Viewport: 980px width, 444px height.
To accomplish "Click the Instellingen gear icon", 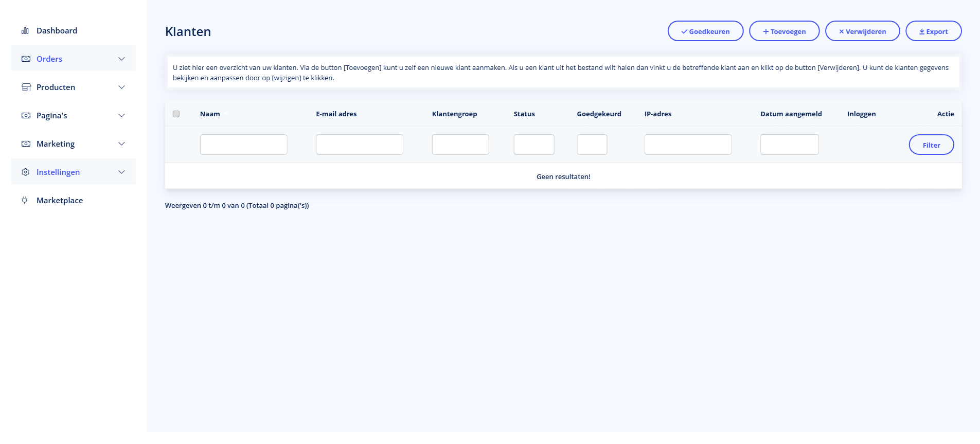I will 26,172.
